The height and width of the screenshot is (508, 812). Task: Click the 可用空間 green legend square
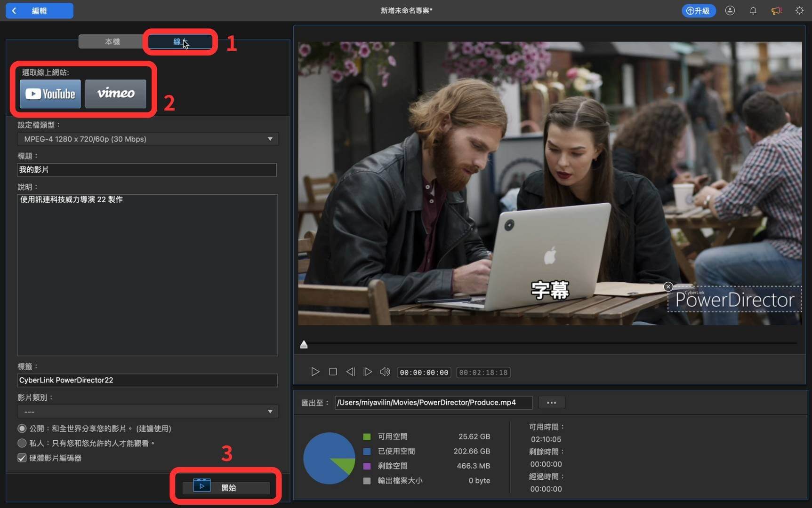[367, 437]
